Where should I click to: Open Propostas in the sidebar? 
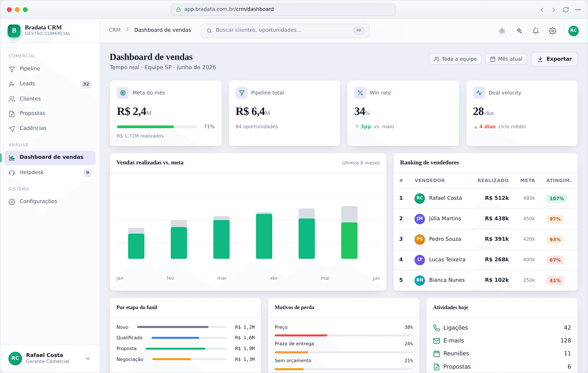point(50,113)
